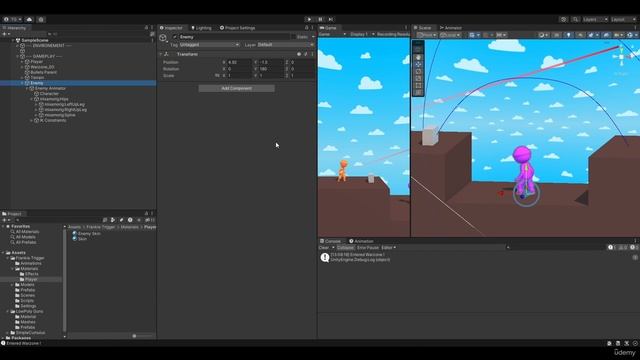Viewport: 640px width, 360px height.
Task: Switch to the Scene tab
Action: [x=423, y=28]
